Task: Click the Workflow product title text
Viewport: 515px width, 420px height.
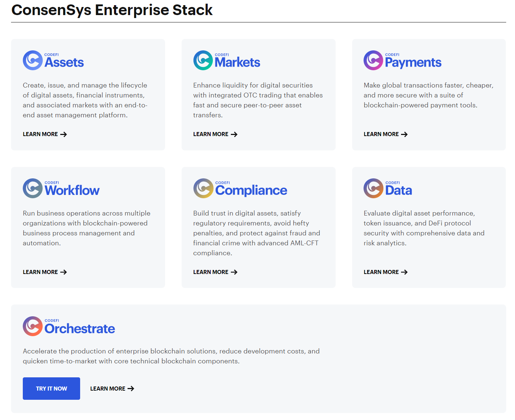Action: 72,191
